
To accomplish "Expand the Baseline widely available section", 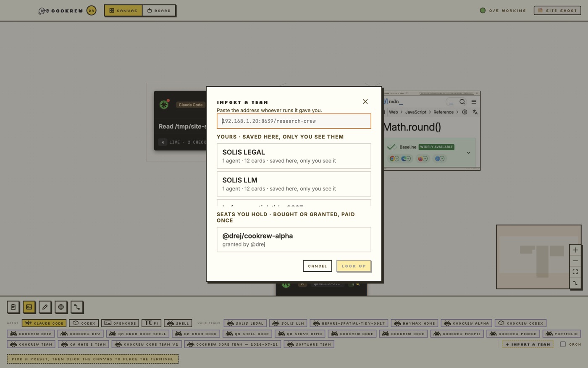I will [x=468, y=153].
